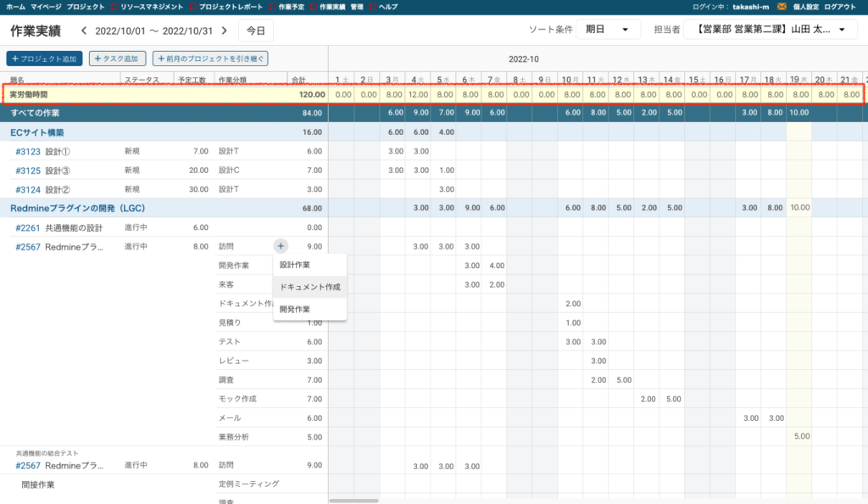
Task: Choose 開発作業 from the popup menu
Action: [x=309, y=309]
